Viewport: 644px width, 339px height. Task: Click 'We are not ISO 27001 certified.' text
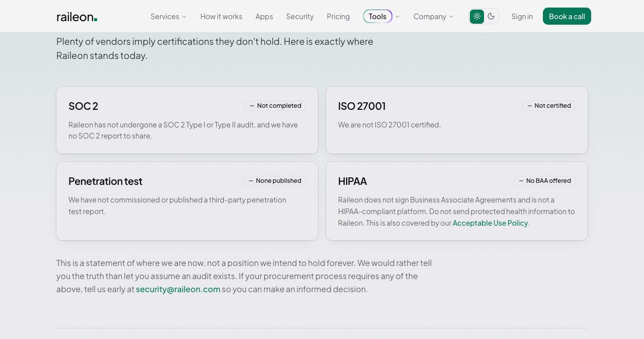[389, 125]
